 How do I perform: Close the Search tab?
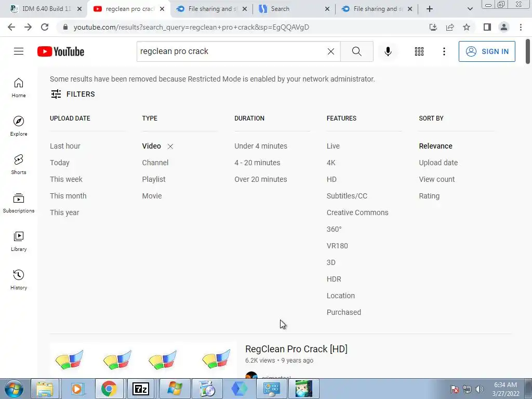327,9
